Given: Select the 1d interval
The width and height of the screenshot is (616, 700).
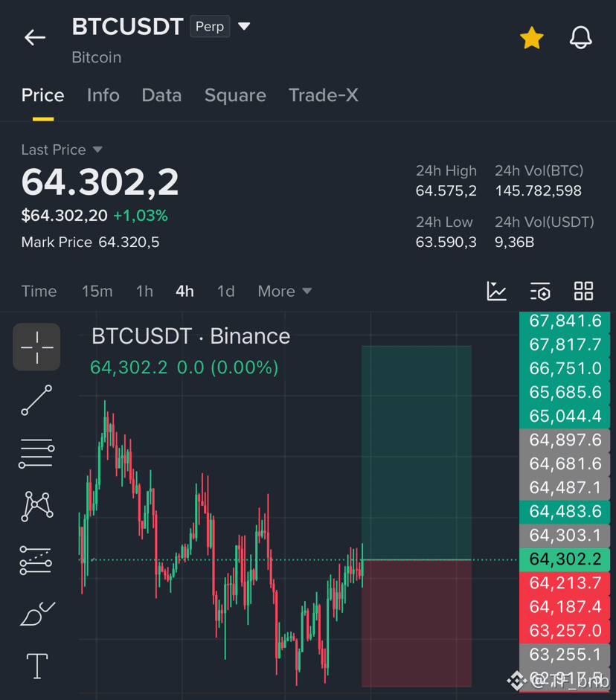Looking at the screenshot, I should (226, 291).
